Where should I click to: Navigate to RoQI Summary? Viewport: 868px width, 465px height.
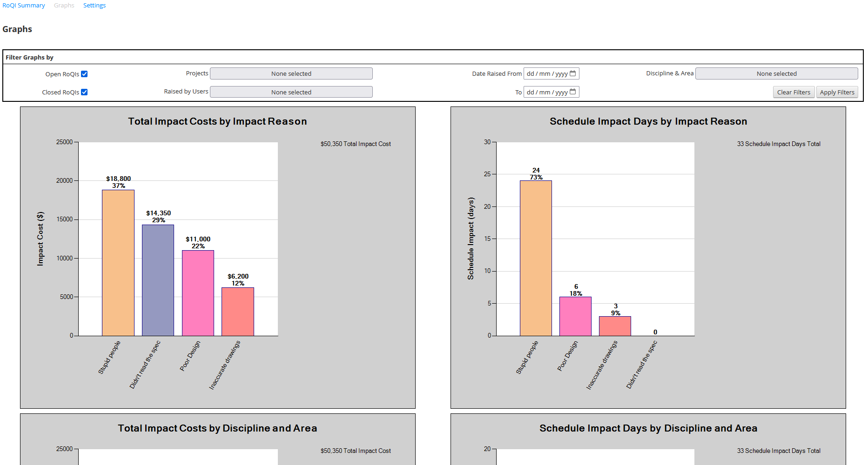(23, 5)
